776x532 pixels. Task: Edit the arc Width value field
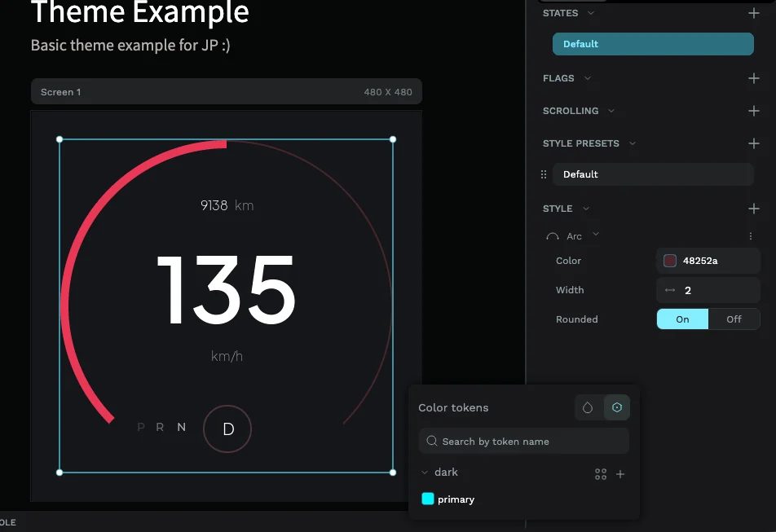point(708,290)
